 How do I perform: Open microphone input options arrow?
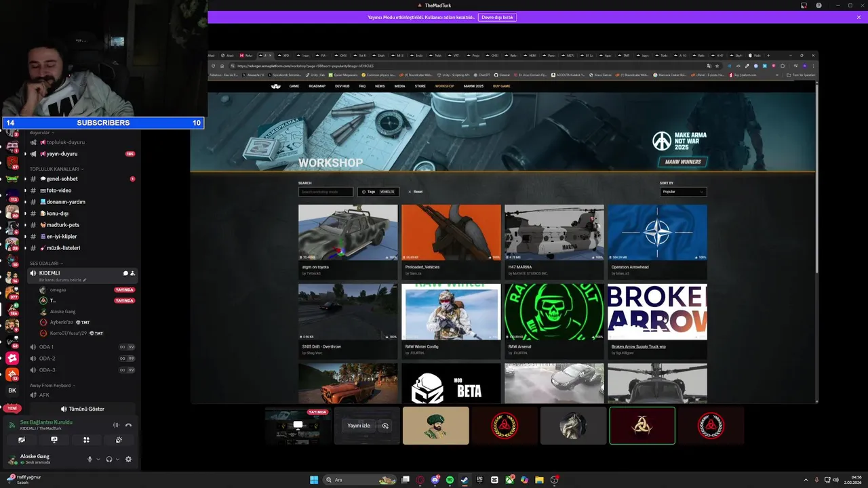click(98, 460)
